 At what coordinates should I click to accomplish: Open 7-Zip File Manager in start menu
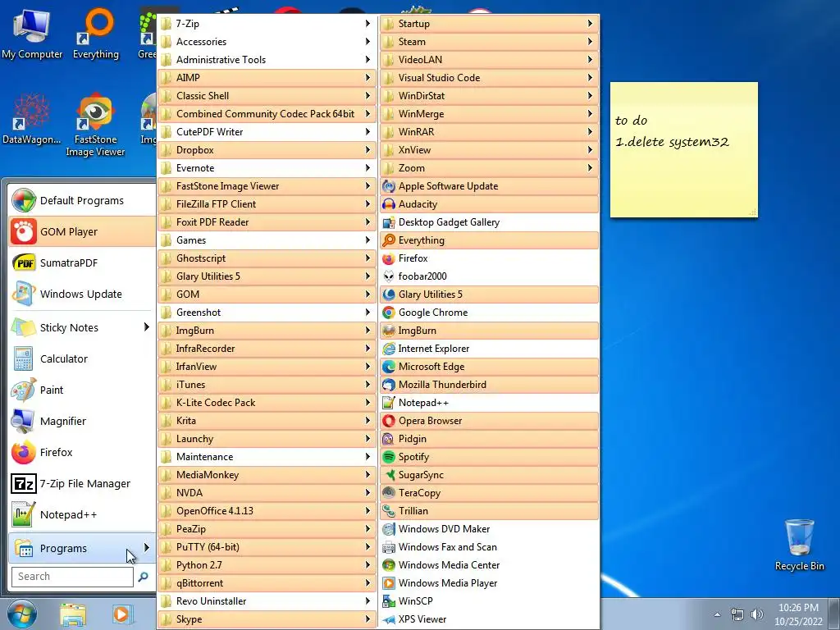click(x=82, y=484)
